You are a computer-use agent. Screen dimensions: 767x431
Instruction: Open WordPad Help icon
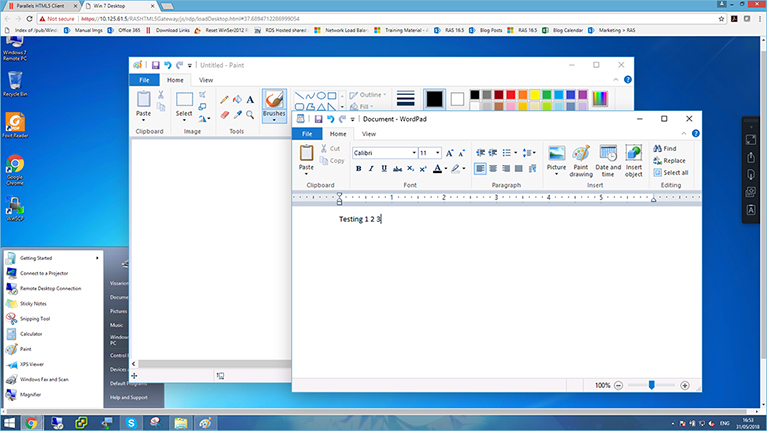point(696,134)
